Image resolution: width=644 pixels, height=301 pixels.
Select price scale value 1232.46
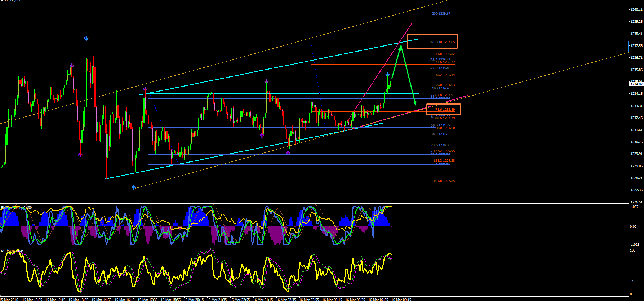pos(637,118)
